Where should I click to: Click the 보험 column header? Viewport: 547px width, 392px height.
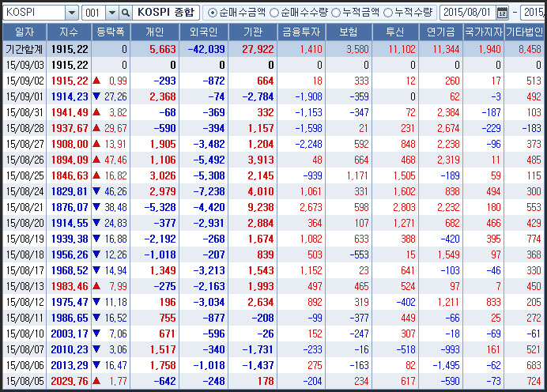tap(349, 32)
